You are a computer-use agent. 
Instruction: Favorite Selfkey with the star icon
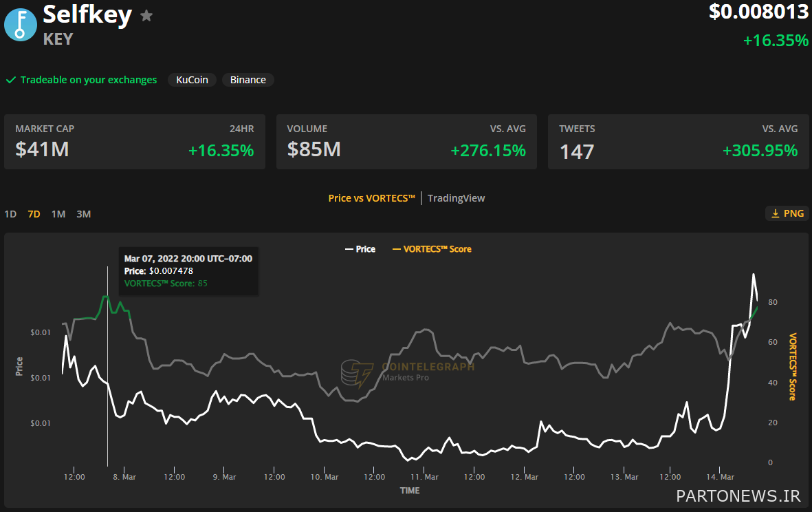pos(146,16)
